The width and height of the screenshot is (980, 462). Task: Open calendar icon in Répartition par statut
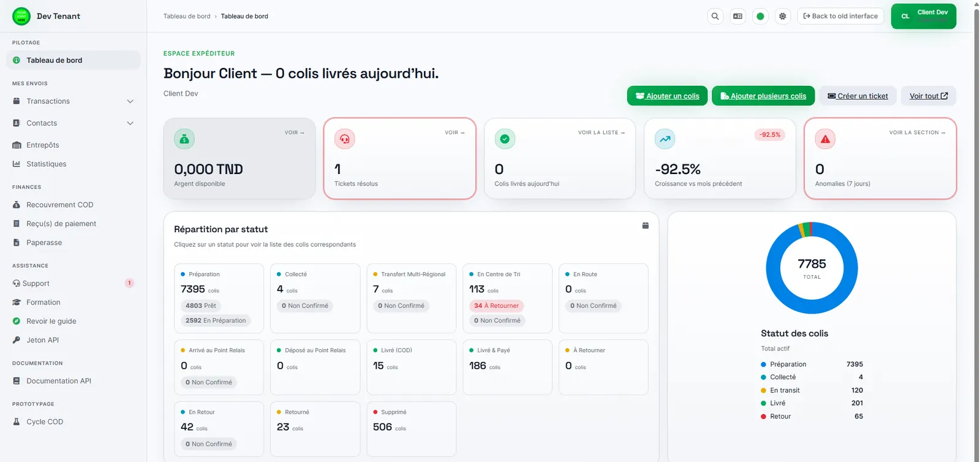click(x=646, y=225)
